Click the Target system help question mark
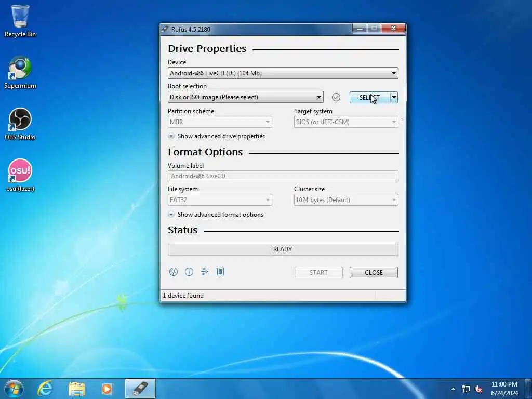Screen dimensions: 532x399 pyautogui.click(x=402, y=121)
